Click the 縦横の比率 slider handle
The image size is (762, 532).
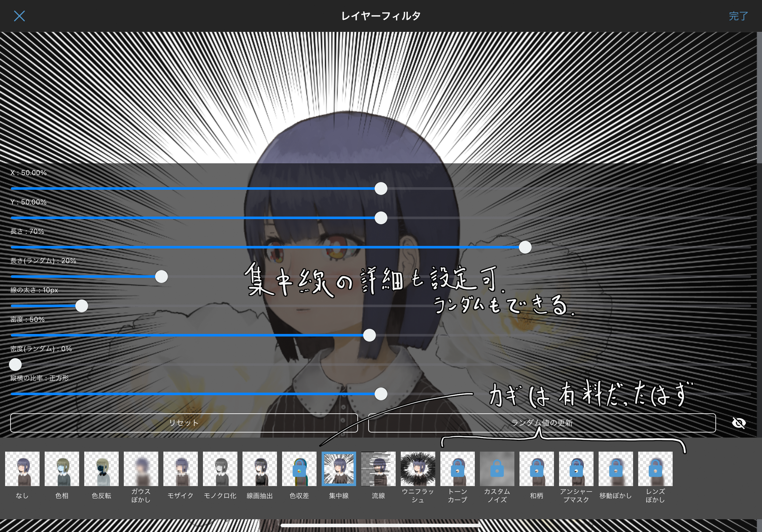[x=381, y=394]
